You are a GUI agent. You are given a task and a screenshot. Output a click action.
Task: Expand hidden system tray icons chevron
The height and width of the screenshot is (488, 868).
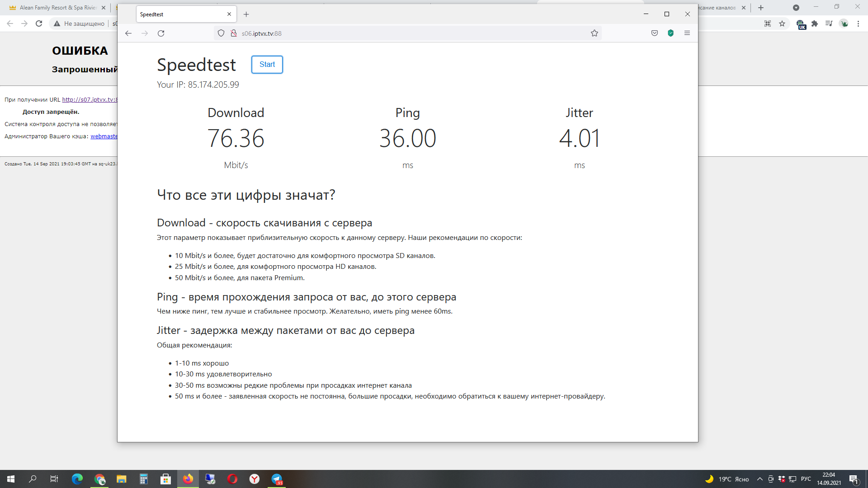point(759,479)
